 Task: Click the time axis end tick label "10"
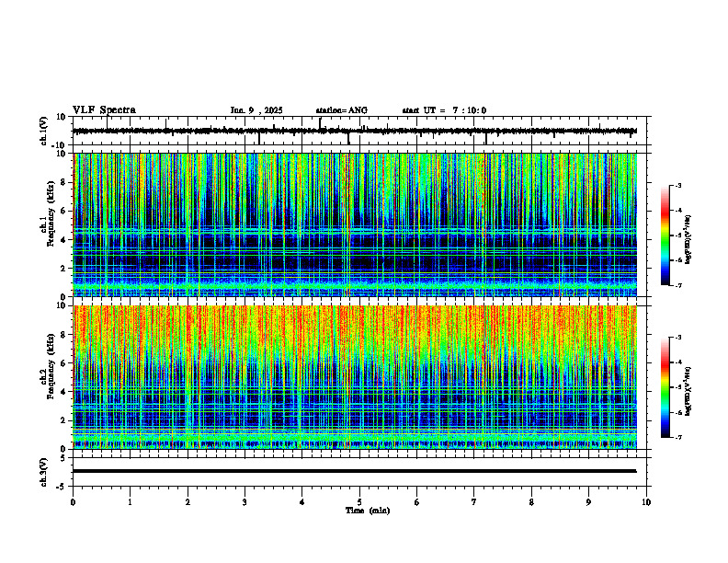(646, 502)
